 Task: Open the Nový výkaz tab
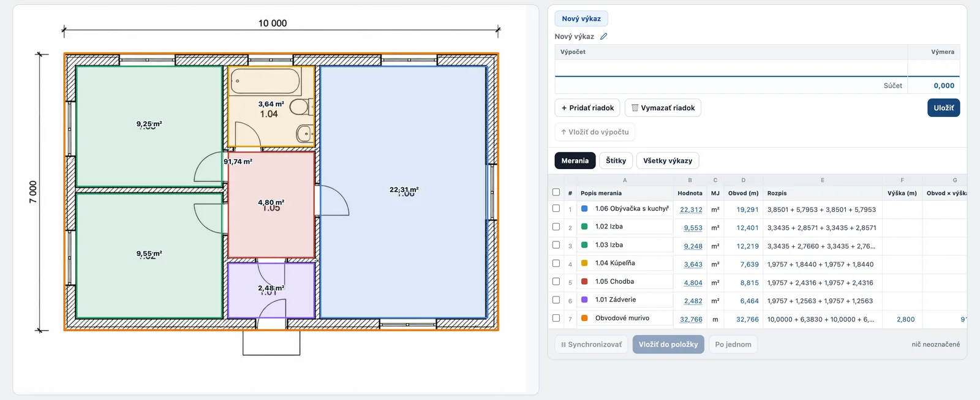[581, 18]
